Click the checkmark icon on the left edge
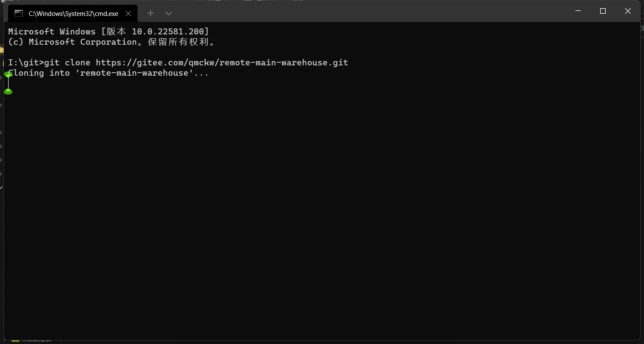Viewport: 644px width, 344px height. click(x=2, y=187)
